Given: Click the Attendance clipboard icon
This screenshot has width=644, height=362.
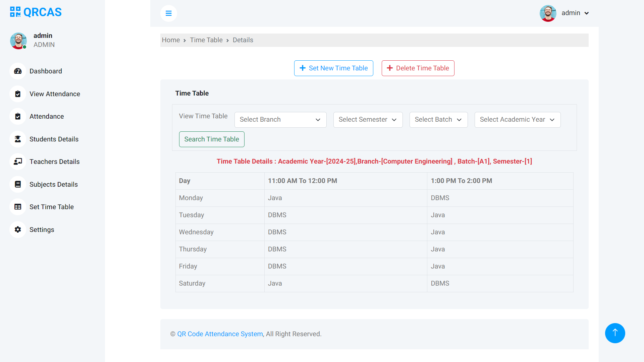Looking at the screenshot, I should (17, 116).
